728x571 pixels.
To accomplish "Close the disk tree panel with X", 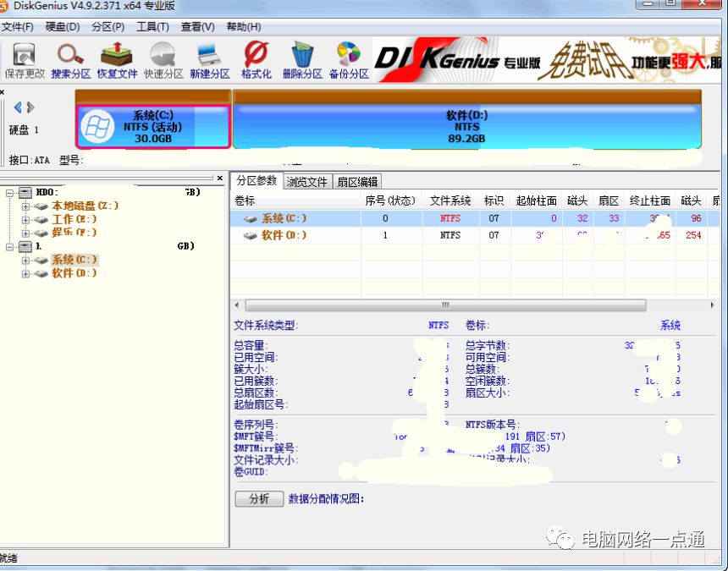I will 219,178.
